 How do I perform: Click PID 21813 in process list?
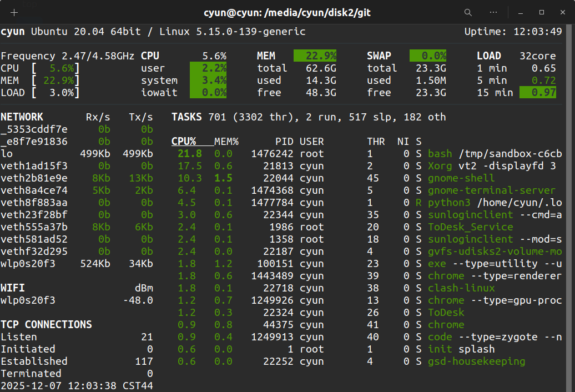(x=278, y=166)
